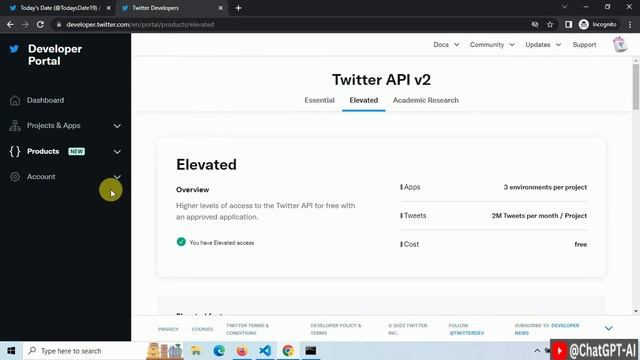Click the Account gear icon
640x360 pixels.
click(15, 177)
